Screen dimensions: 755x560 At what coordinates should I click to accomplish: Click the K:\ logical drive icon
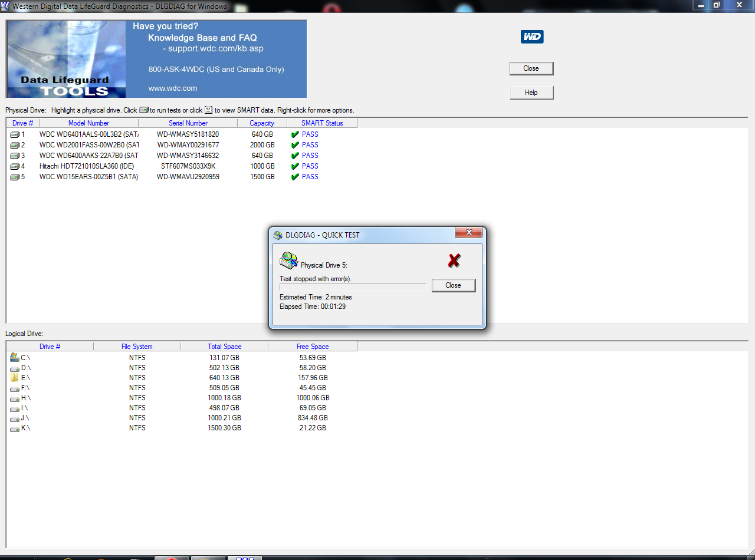(15, 428)
